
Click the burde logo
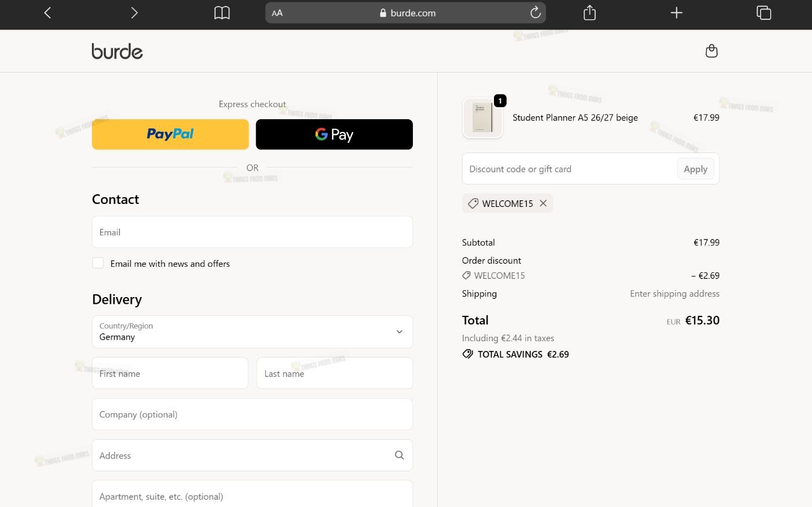tap(117, 51)
